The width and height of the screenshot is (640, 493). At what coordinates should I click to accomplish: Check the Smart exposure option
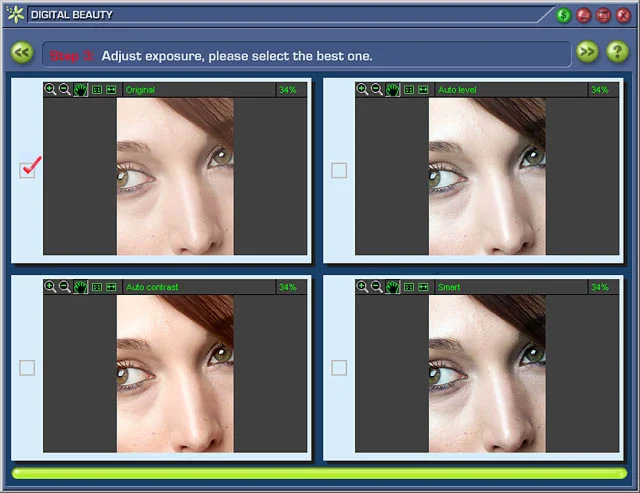339,368
